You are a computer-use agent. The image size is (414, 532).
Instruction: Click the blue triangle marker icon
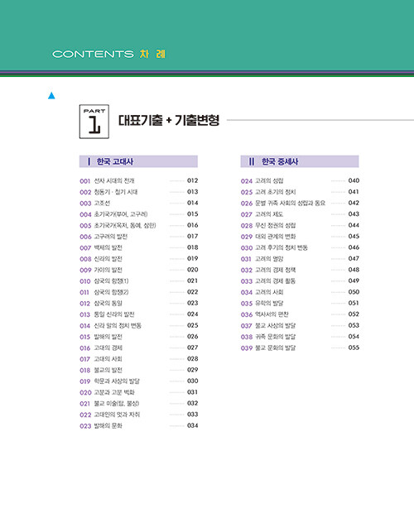coord(51,96)
